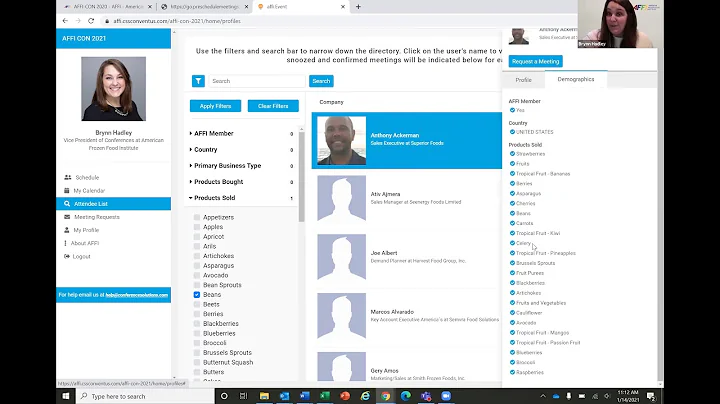Check the Avocado filter checkbox
This screenshot has height=404, width=720.
coord(197,275)
